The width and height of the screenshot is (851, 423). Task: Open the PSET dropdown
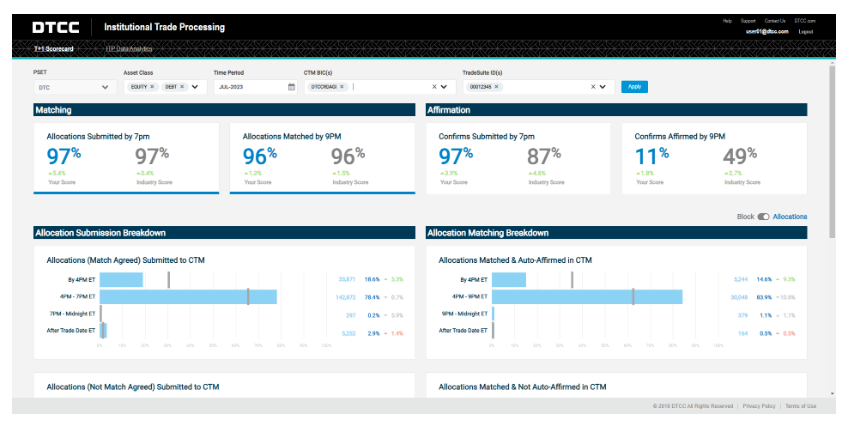(x=75, y=87)
